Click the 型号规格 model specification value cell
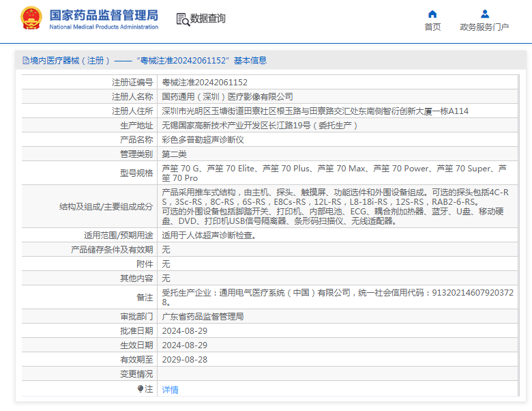532x411 pixels. click(x=338, y=173)
